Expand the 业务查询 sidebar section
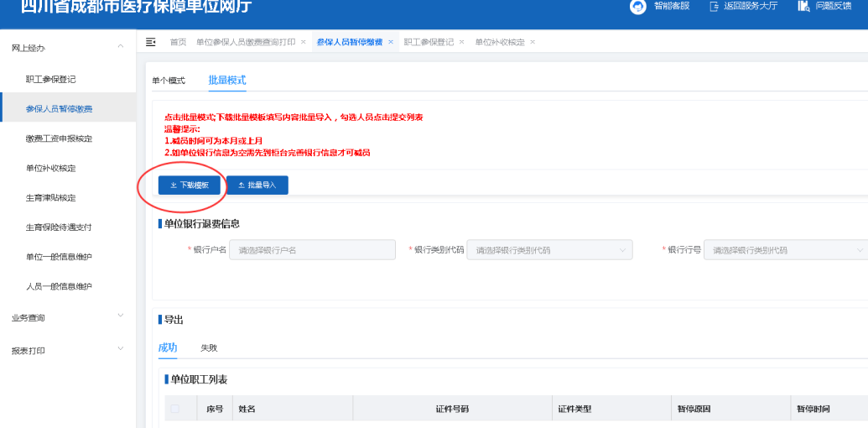Screen dimensions: 868x428 [x=121, y=315]
